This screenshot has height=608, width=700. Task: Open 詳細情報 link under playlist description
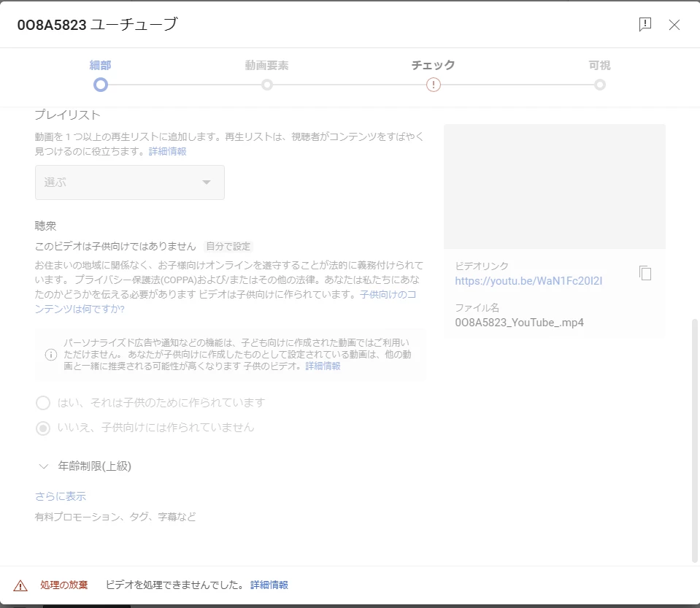click(x=167, y=151)
